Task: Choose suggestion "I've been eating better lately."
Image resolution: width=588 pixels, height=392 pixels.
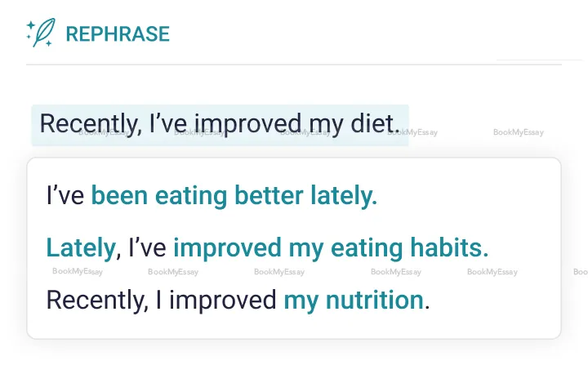Action: coord(212,196)
